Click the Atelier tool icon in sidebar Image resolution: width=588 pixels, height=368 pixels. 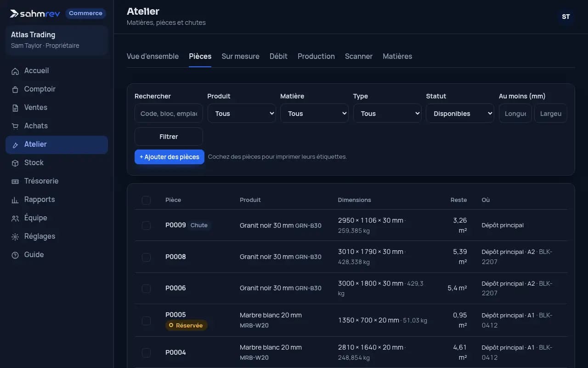tap(15, 144)
